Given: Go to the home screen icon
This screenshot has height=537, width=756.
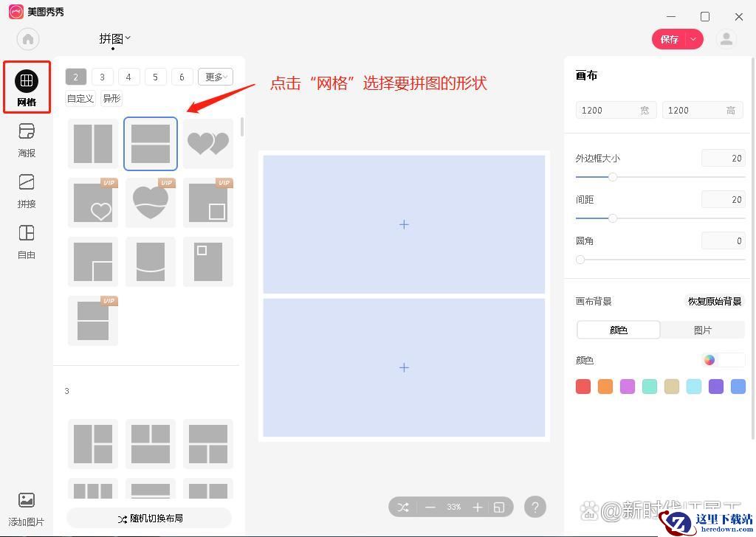Looking at the screenshot, I should [28, 39].
